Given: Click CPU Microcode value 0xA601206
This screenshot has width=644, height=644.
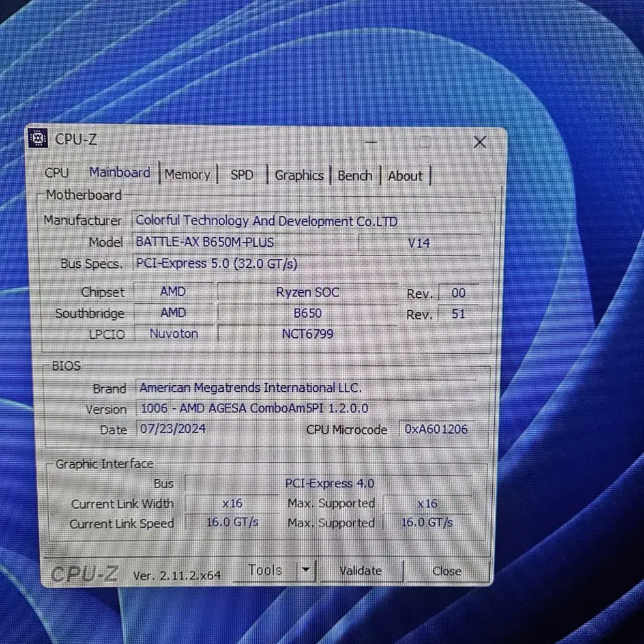Looking at the screenshot, I should pos(436,429).
